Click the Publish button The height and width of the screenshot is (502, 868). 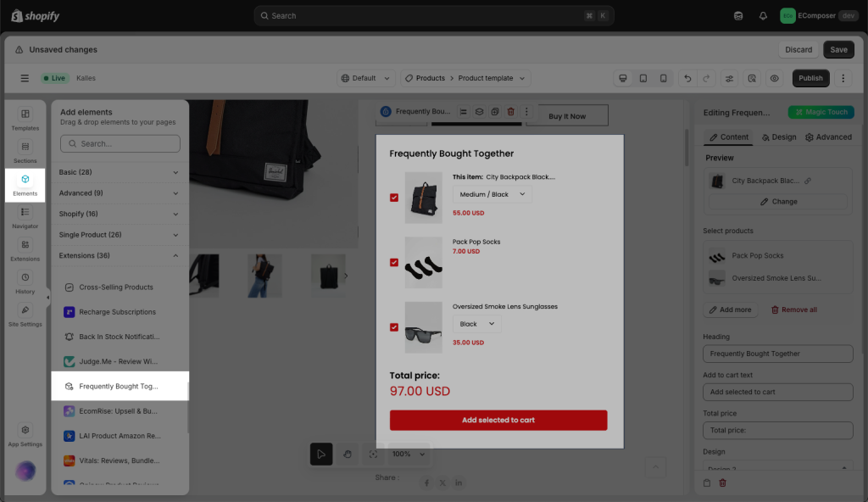click(x=810, y=78)
